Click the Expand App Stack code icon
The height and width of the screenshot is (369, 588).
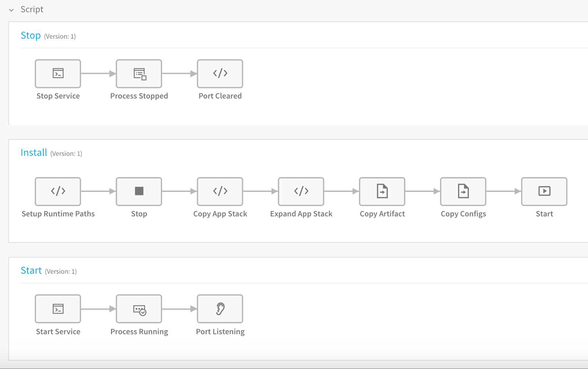(x=301, y=191)
